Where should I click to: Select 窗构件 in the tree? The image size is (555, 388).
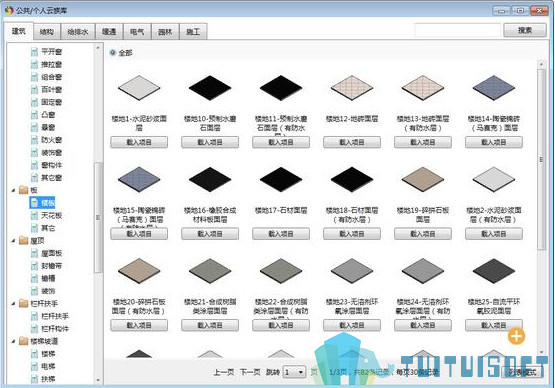tap(52, 165)
